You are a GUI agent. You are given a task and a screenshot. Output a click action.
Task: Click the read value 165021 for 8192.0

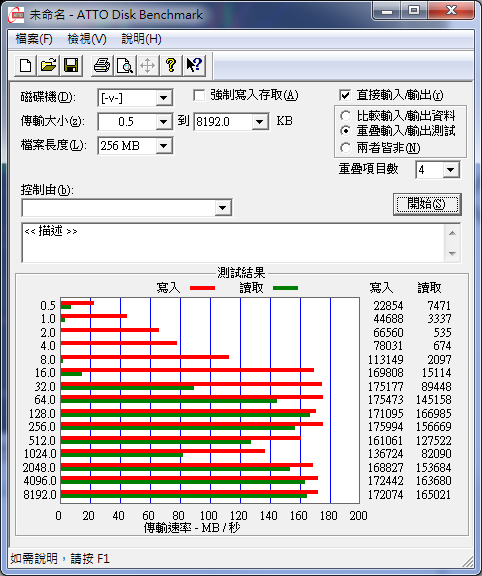tap(433, 495)
